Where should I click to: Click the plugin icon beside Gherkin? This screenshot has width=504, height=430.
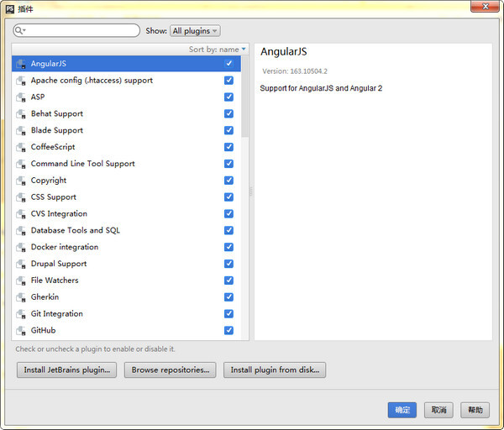click(21, 298)
